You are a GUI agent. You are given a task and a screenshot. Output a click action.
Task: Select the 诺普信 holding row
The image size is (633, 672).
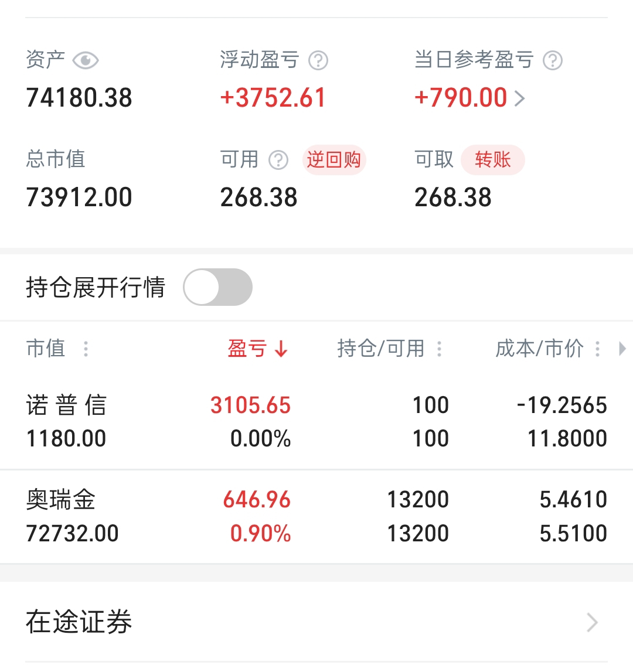point(316,422)
